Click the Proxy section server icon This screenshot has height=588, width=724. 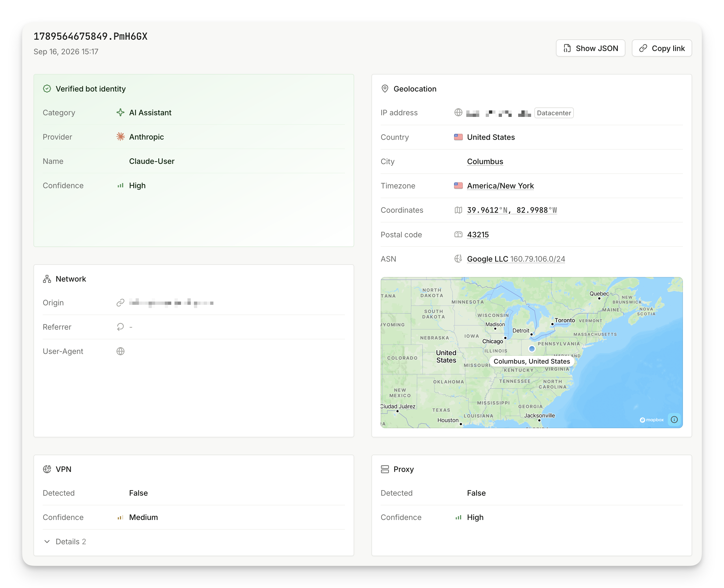click(385, 469)
